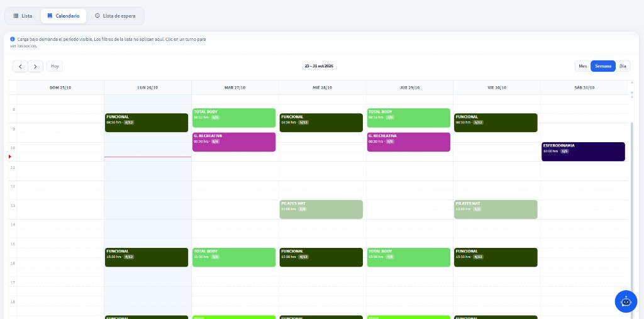Screen dimensions: 644x319
Task: Click the Hoy button
Action: pyautogui.click(x=55, y=66)
